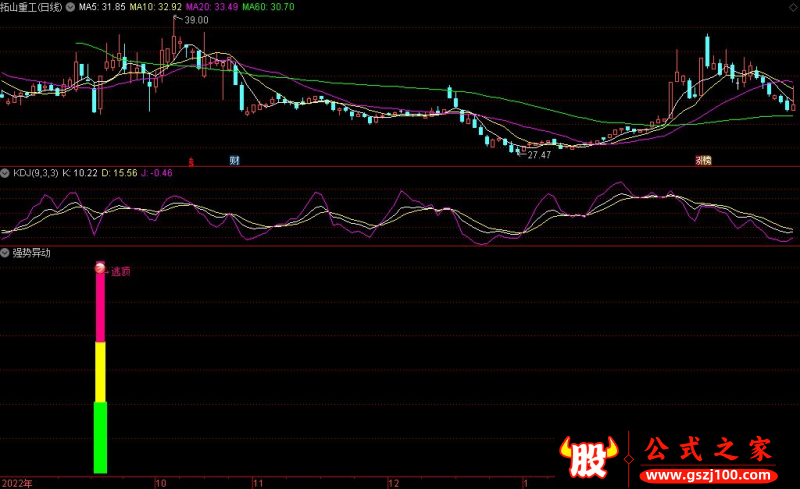800x489 pixels.
Task: Click the 39.00 high price annotation
Action: (x=196, y=20)
